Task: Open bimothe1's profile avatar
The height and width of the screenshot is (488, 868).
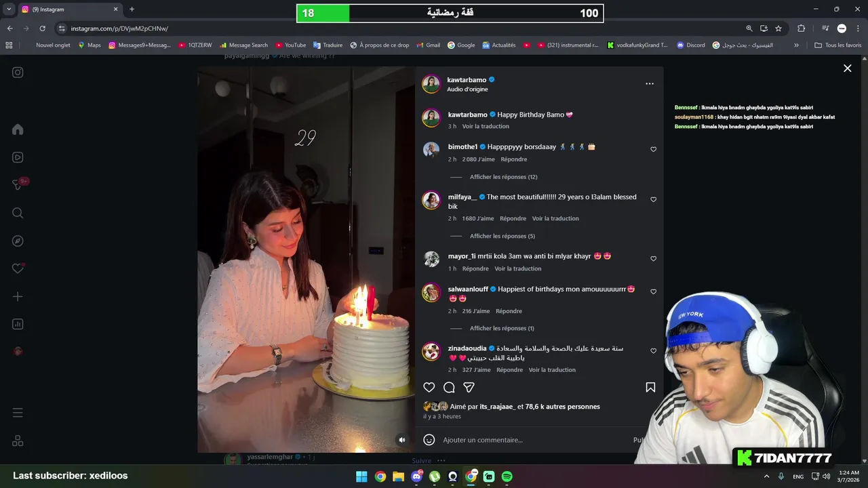Action: (x=431, y=150)
